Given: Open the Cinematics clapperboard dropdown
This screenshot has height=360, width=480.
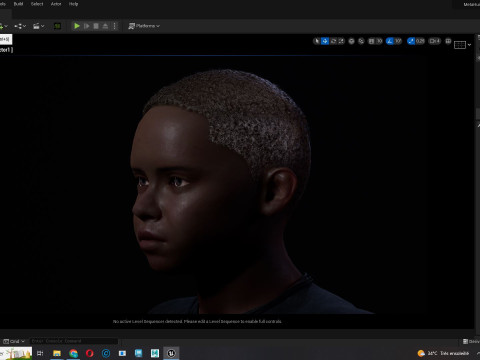Looking at the screenshot, I should pos(38,26).
